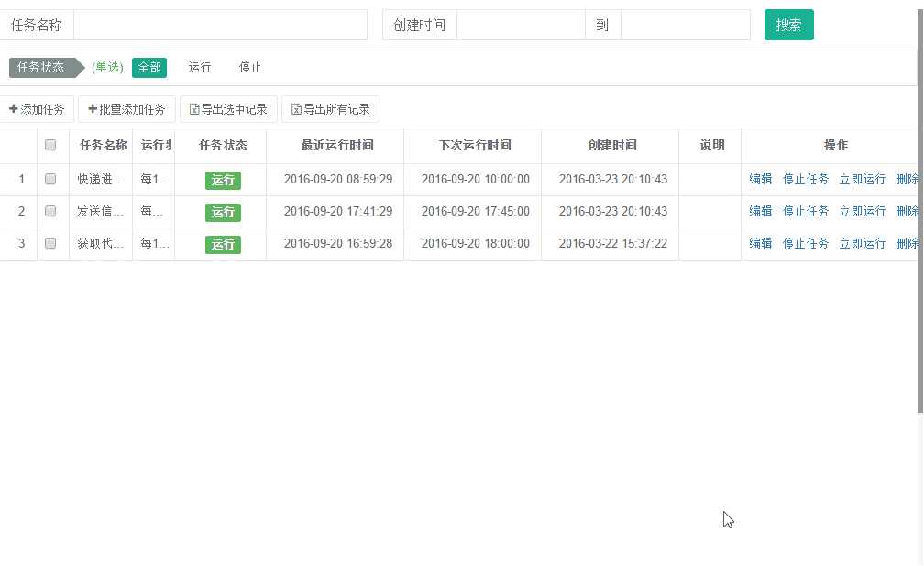924x566 pixels.
Task: Click 编辑 link in row 1
Action: pyautogui.click(x=760, y=179)
